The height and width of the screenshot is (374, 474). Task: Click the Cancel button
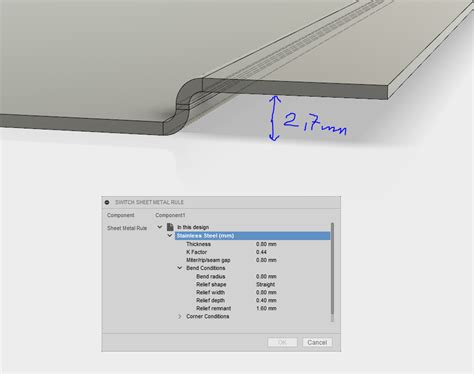(x=317, y=342)
